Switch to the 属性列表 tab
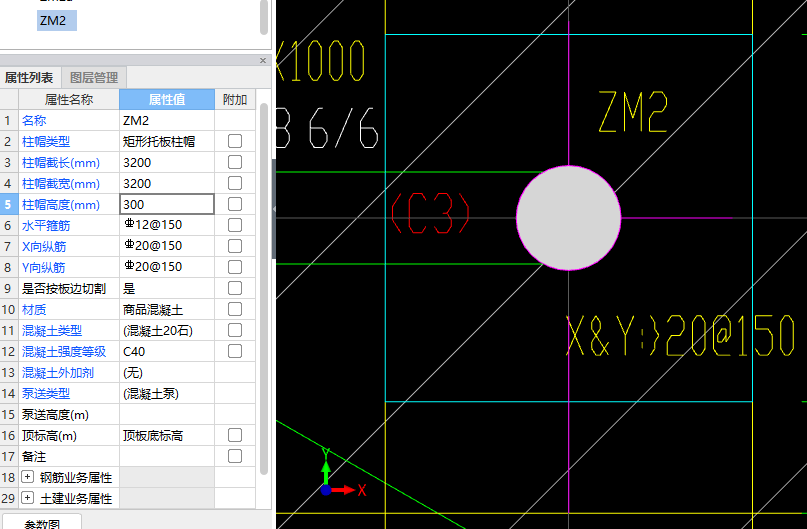The width and height of the screenshot is (807, 529). pos(29,78)
